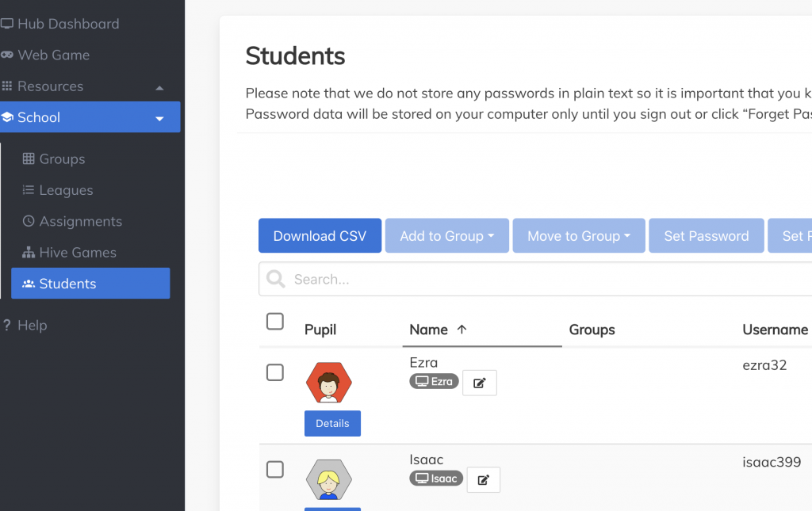Select the checkbox for student Isaac
The width and height of the screenshot is (812, 511).
[x=275, y=470]
